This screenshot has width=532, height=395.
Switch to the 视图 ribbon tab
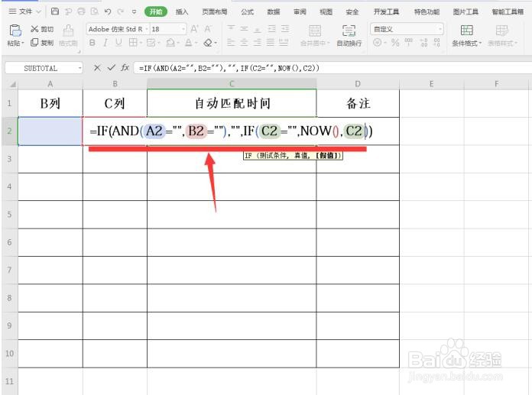326,12
